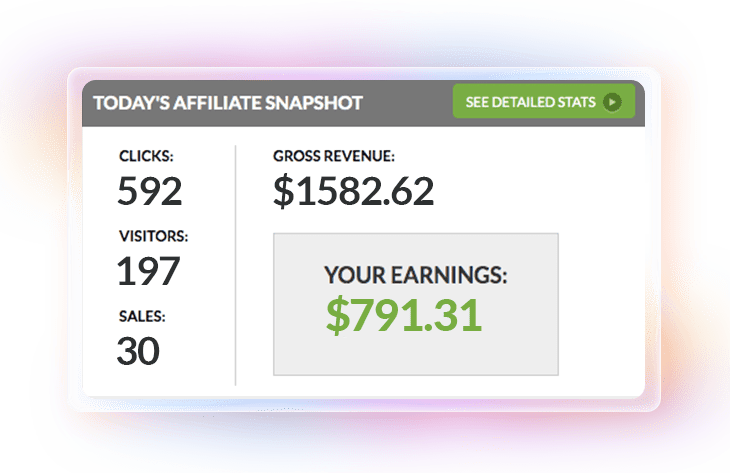Click the green dollar sign in earnings
The width and height of the screenshot is (730, 473).
(x=338, y=315)
